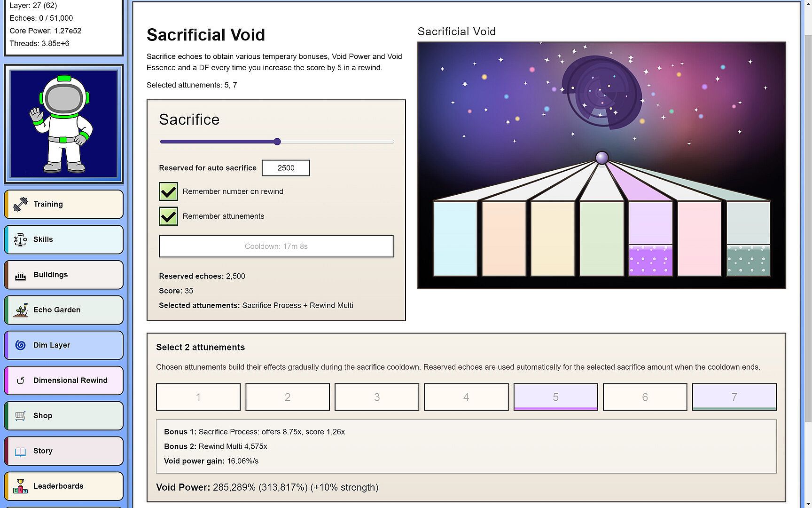Click the Training dumbbell icon
This screenshot has width=812, height=508.
pos(20,204)
